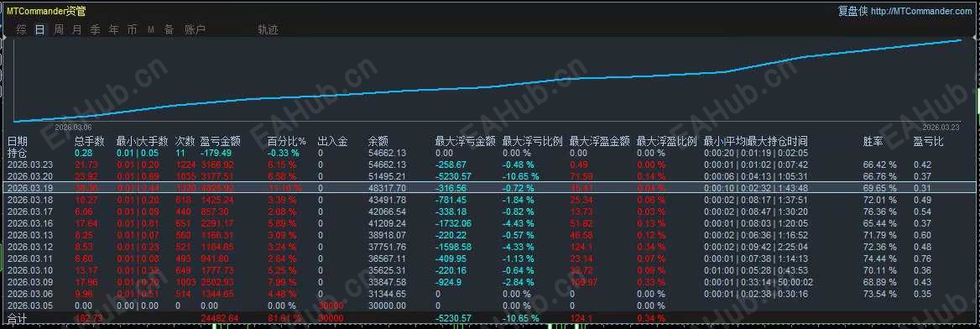Click open position profit -179.49
The image size is (980, 329).
tap(216, 153)
